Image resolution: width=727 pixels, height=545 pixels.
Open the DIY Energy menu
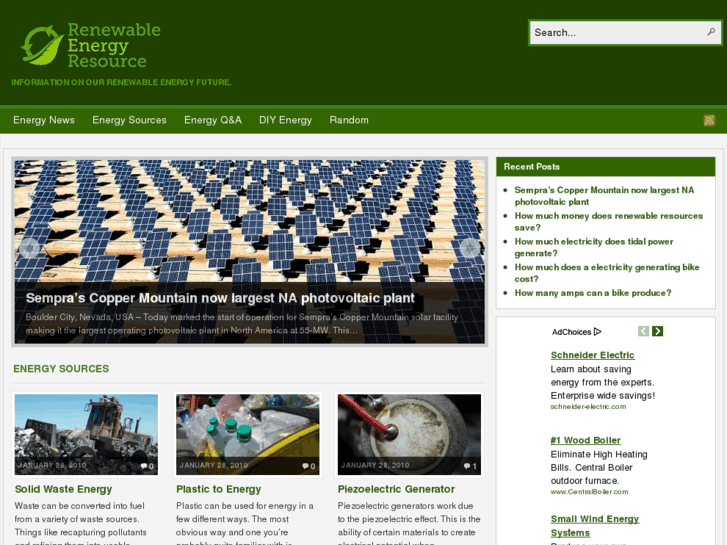pyautogui.click(x=285, y=120)
